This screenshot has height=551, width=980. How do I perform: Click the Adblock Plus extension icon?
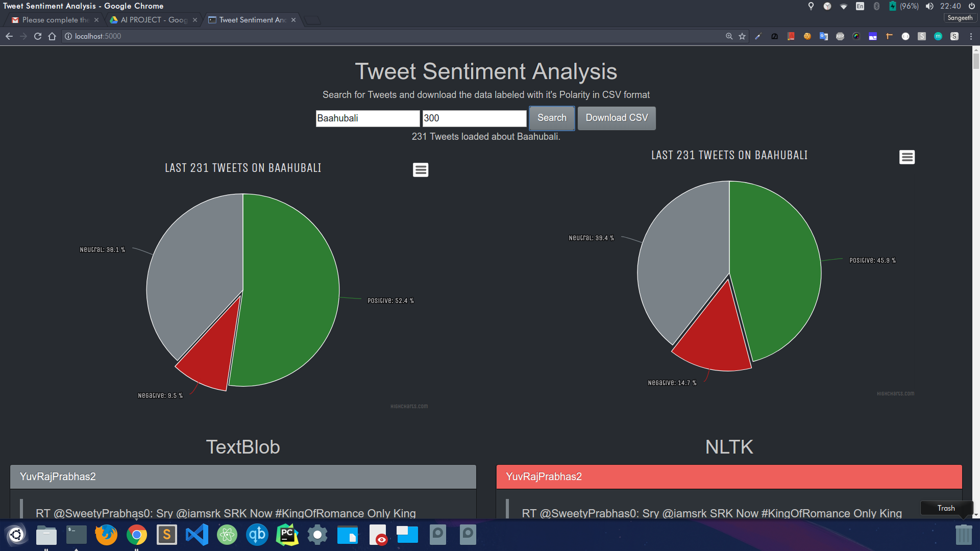pos(840,36)
